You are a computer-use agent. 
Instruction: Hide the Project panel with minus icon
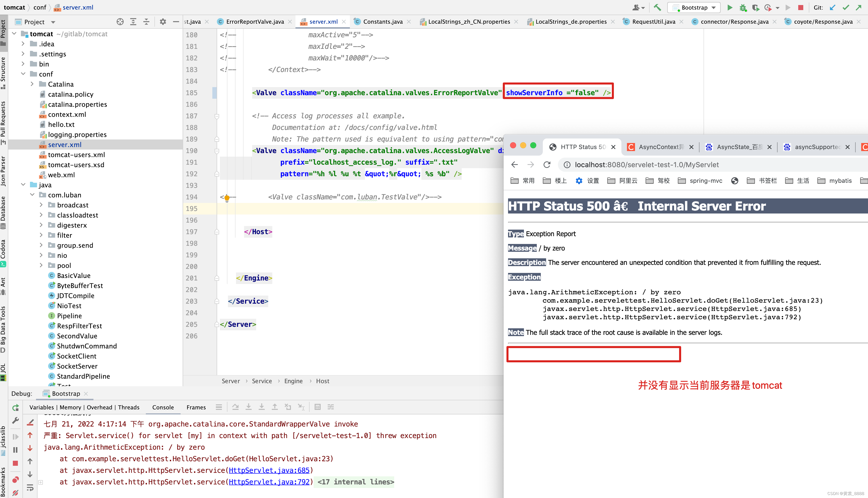coord(176,22)
